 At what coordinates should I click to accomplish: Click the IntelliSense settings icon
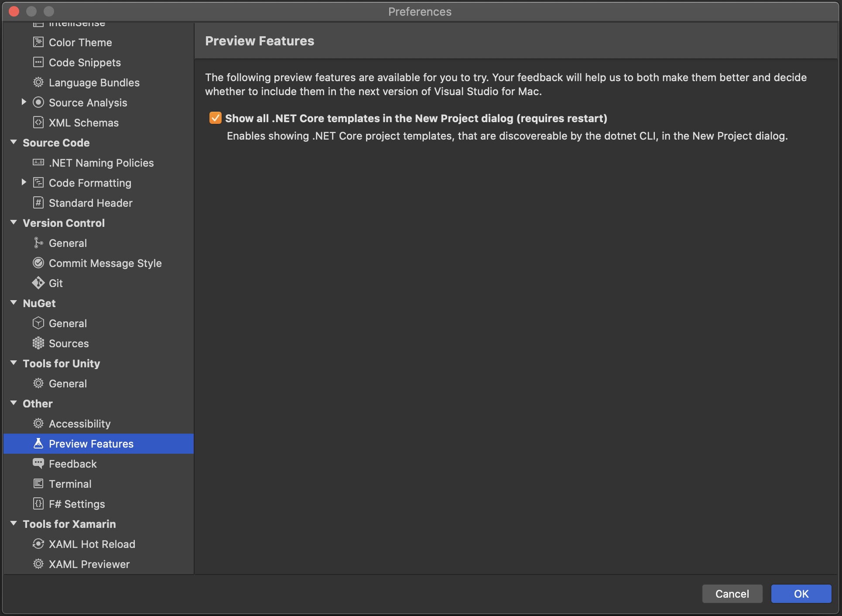tap(38, 24)
